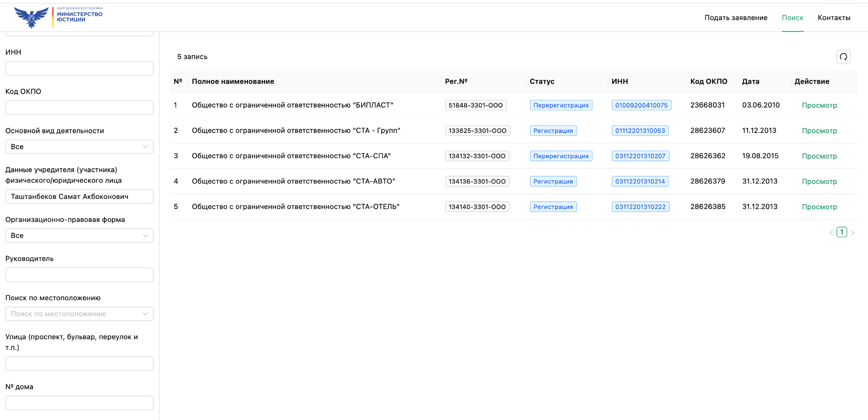Go to previous page arrow in pagination
Image resolution: width=868 pixels, height=420 pixels.
tap(831, 233)
